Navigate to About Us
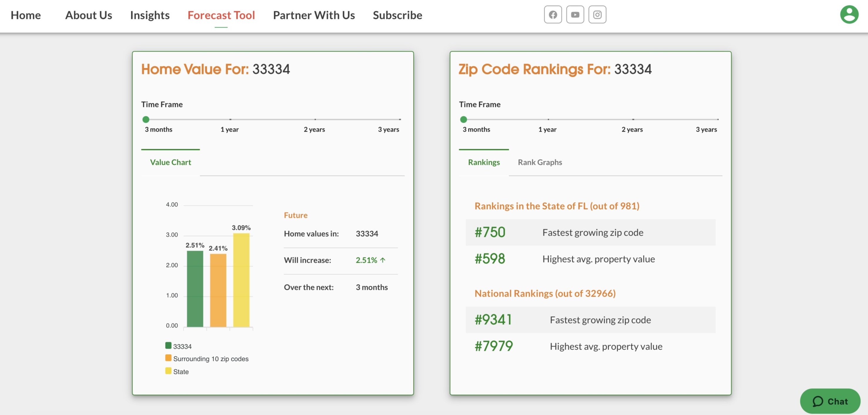This screenshot has height=415, width=868. coord(88,15)
